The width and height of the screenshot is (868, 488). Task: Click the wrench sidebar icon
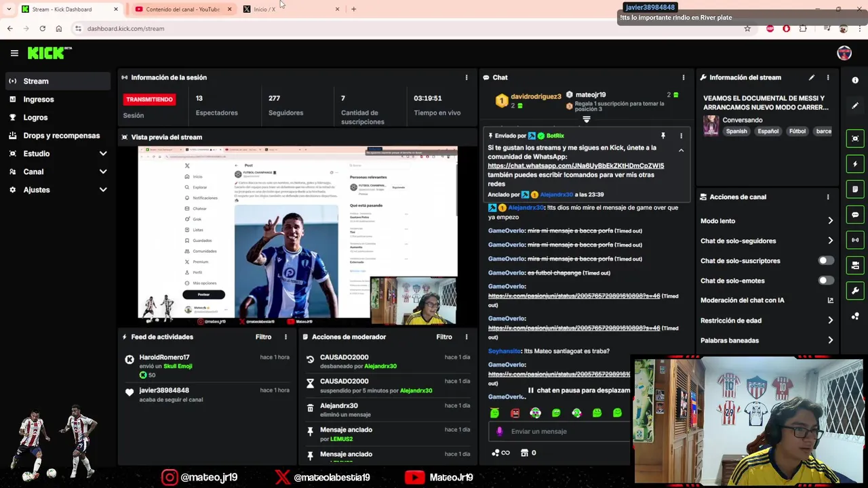tap(855, 291)
